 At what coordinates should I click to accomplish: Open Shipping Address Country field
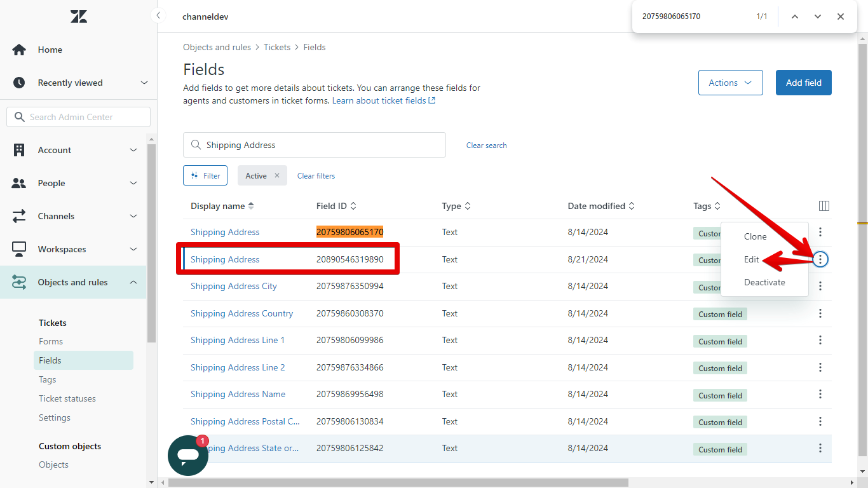click(x=242, y=313)
